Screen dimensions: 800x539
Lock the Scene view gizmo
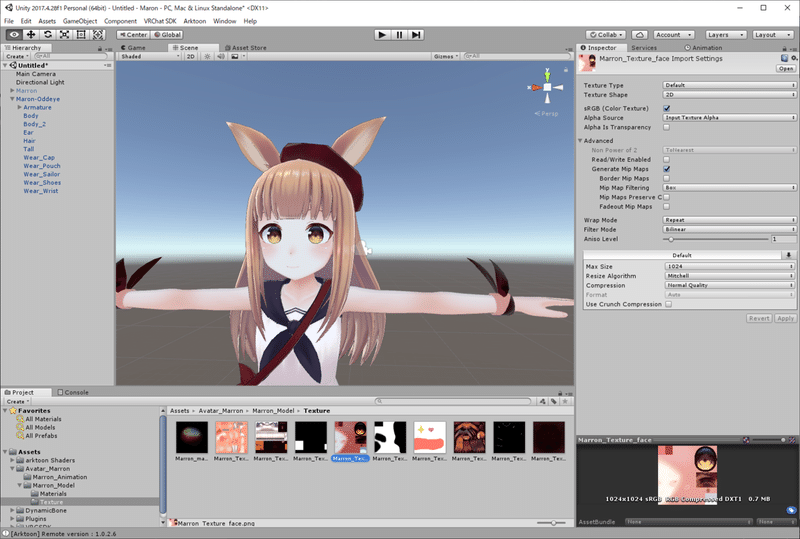(x=565, y=69)
